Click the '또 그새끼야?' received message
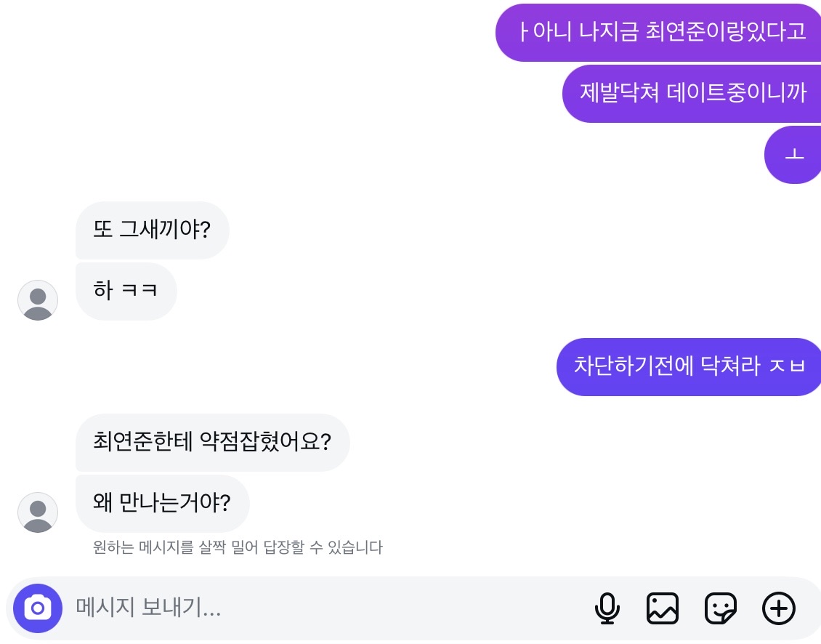 152,230
